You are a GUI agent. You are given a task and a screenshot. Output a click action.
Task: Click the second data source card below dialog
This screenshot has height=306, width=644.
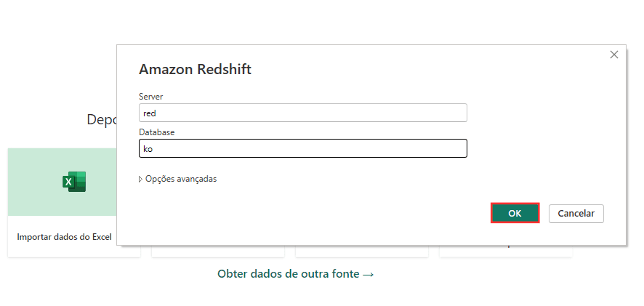pos(218,251)
